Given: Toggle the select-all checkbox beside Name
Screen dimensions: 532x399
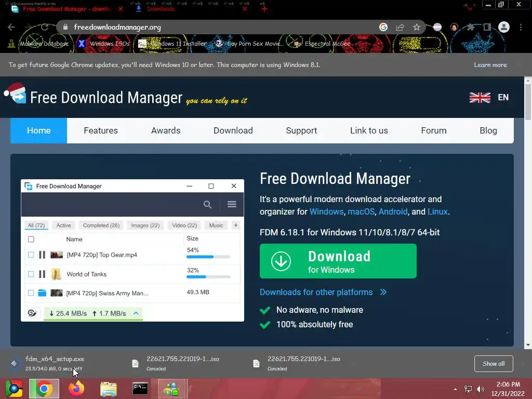Looking at the screenshot, I should pos(31,239).
